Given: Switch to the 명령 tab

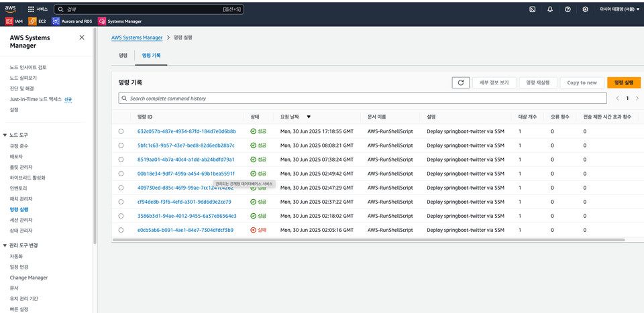Looking at the screenshot, I should point(123,55).
